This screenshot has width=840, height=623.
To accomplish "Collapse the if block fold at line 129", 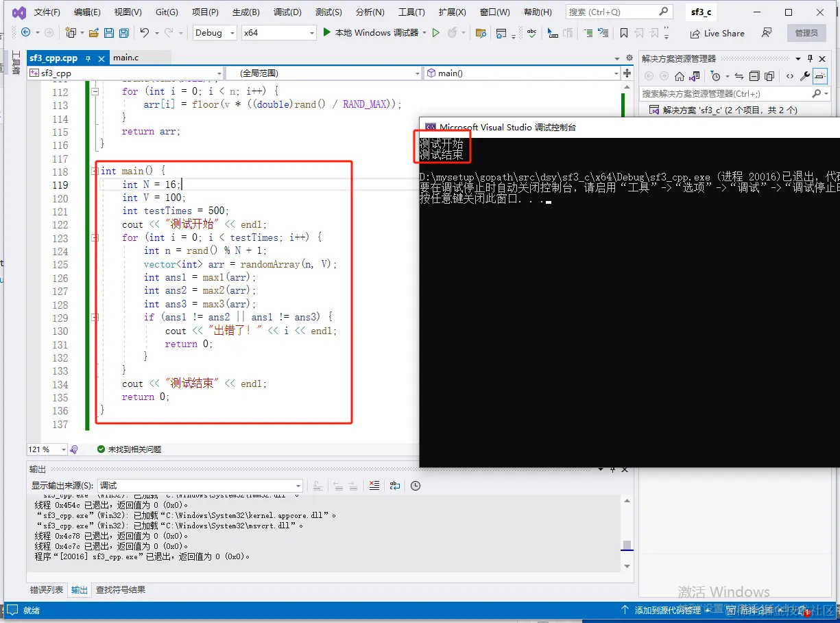I will pyautogui.click(x=95, y=318).
